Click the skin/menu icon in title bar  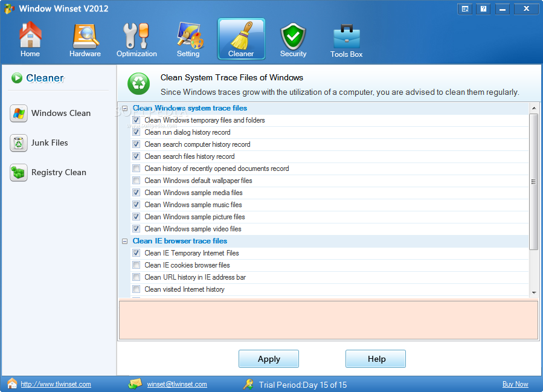tap(464, 9)
